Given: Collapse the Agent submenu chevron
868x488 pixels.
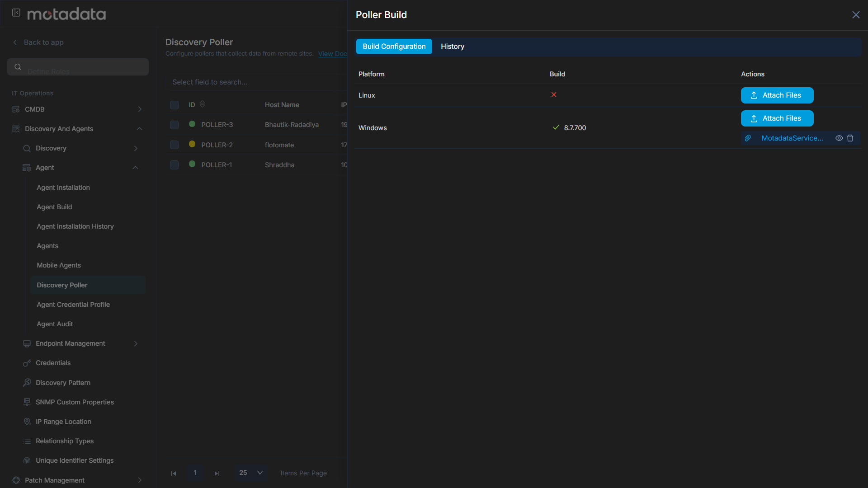Looking at the screenshot, I should [135, 168].
